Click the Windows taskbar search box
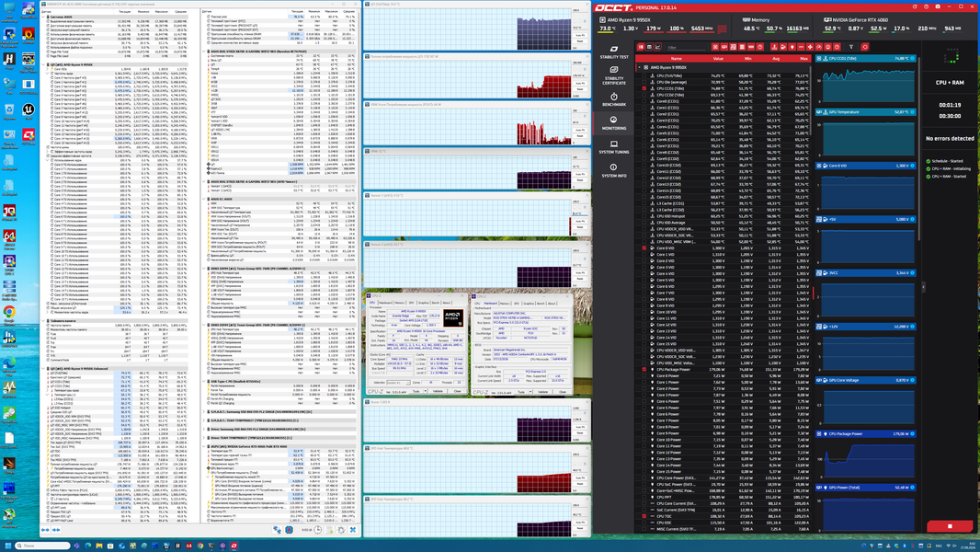The image size is (980, 552). pos(42,546)
